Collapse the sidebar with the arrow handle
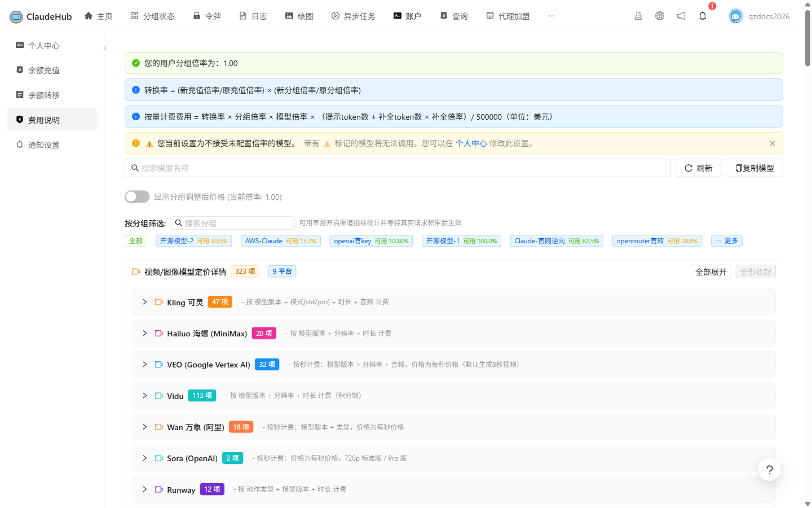The image size is (812, 508). pyautogui.click(x=105, y=49)
